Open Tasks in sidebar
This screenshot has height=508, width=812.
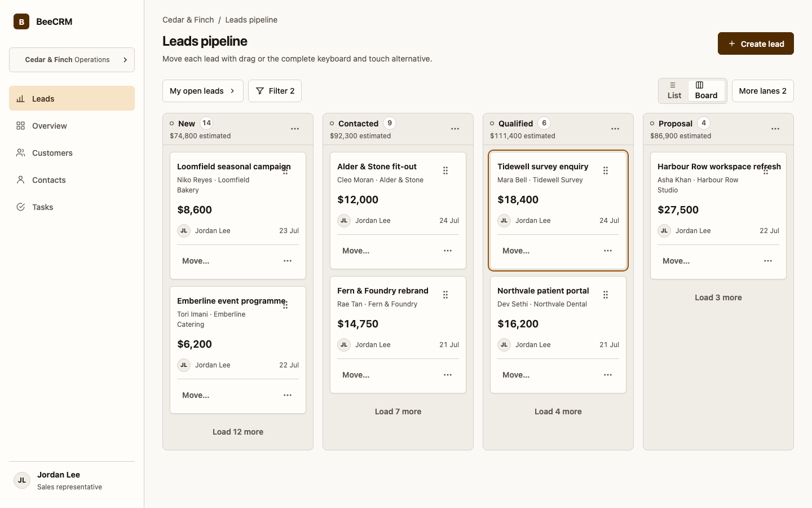click(72, 207)
